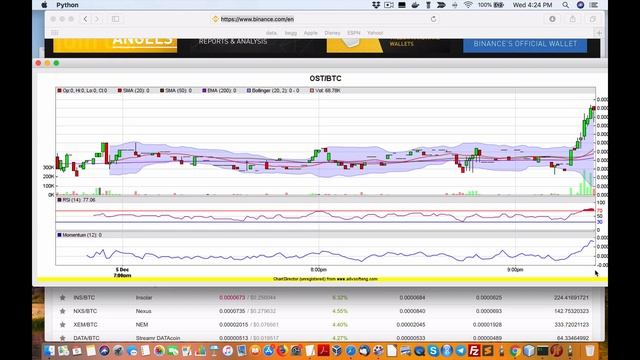Open the INS/BTC pair
Screen dimensions: 640x360
pyautogui.click(x=84, y=298)
